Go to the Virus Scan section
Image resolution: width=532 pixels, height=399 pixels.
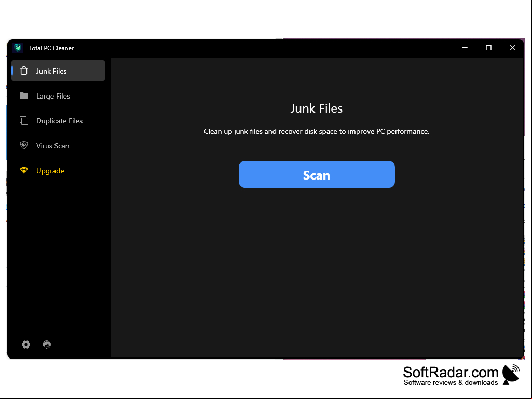[58, 146]
